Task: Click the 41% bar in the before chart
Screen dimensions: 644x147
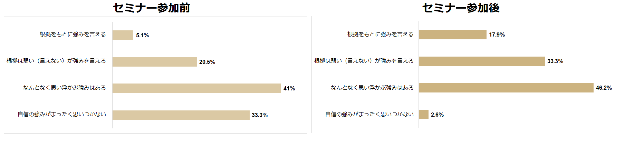Action: pos(196,88)
